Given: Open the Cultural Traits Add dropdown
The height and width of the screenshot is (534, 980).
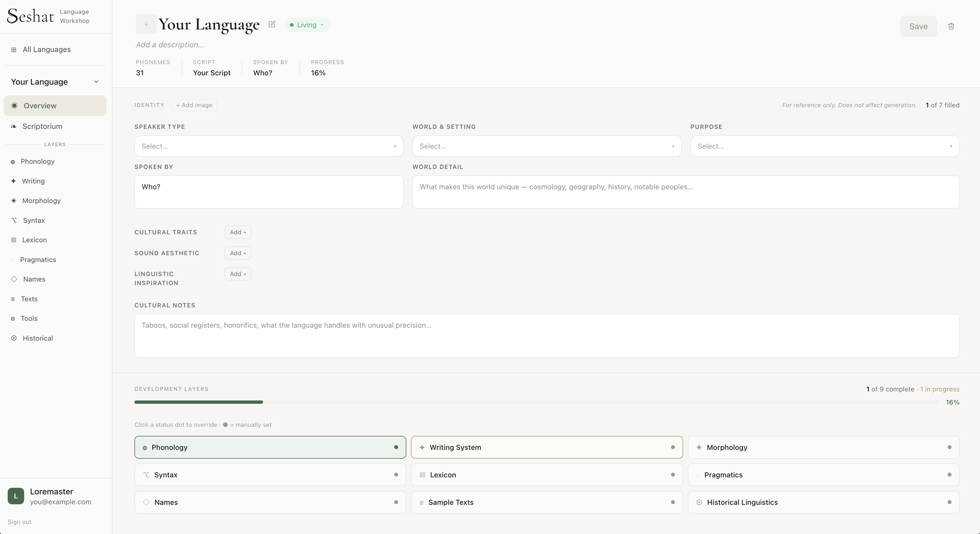Looking at the screenshot, I should click(238, 232).
